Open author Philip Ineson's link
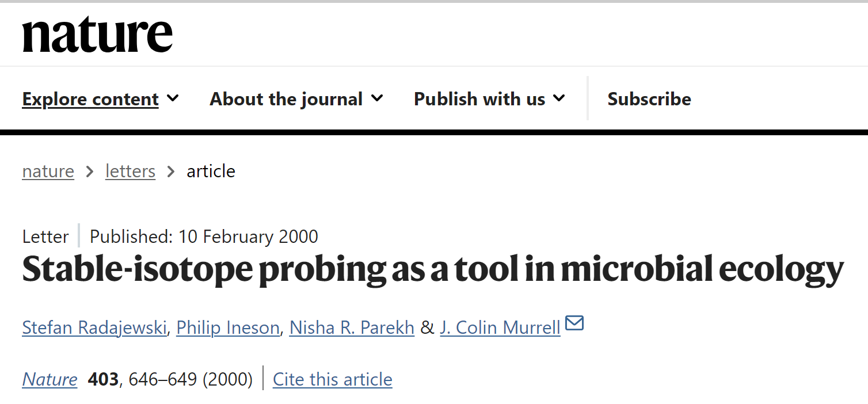868x404 pixels. pyautogui.click(x=228, y=327)
